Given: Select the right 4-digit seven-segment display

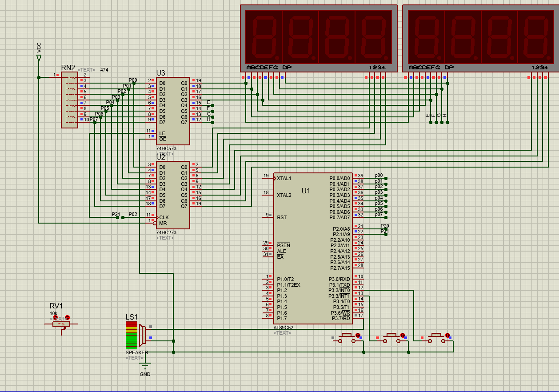Looking at the screenshot, I should 481,38.
